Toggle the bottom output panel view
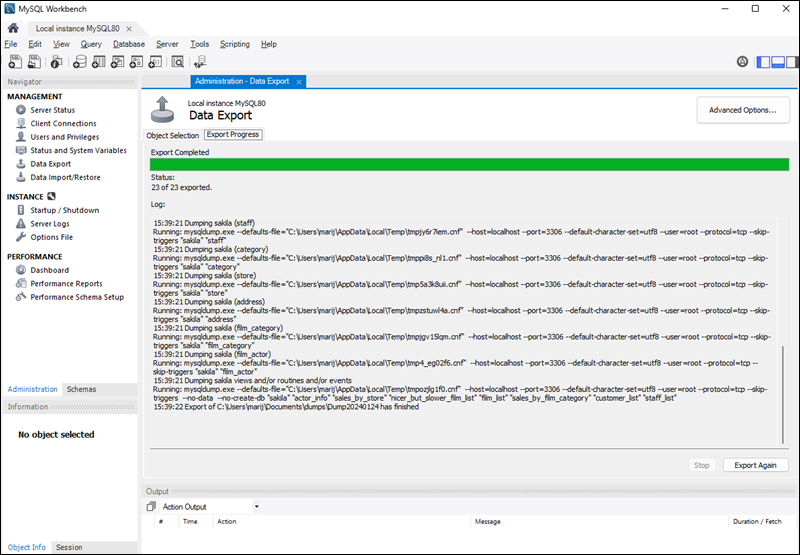Viewport: 800px width, 555px height. [778, 62]
